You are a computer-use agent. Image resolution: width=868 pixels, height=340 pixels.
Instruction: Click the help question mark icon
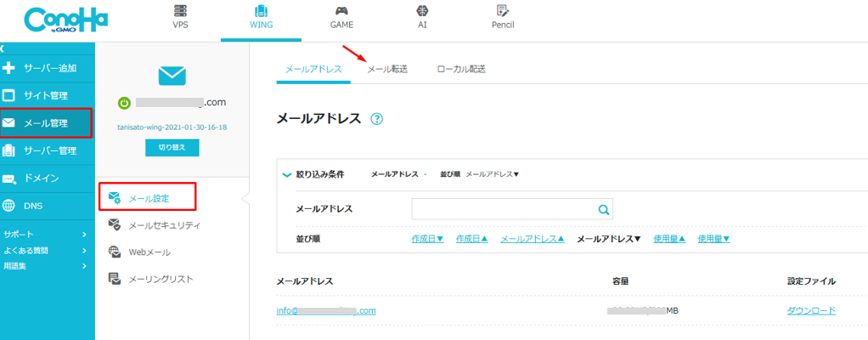click(x=377, y=119)
